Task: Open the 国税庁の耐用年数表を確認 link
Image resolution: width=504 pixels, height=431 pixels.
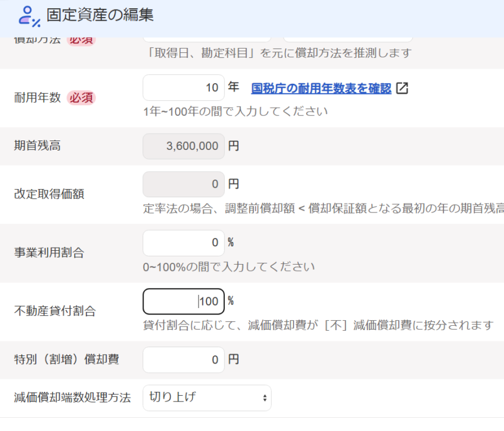Action: 321,88
